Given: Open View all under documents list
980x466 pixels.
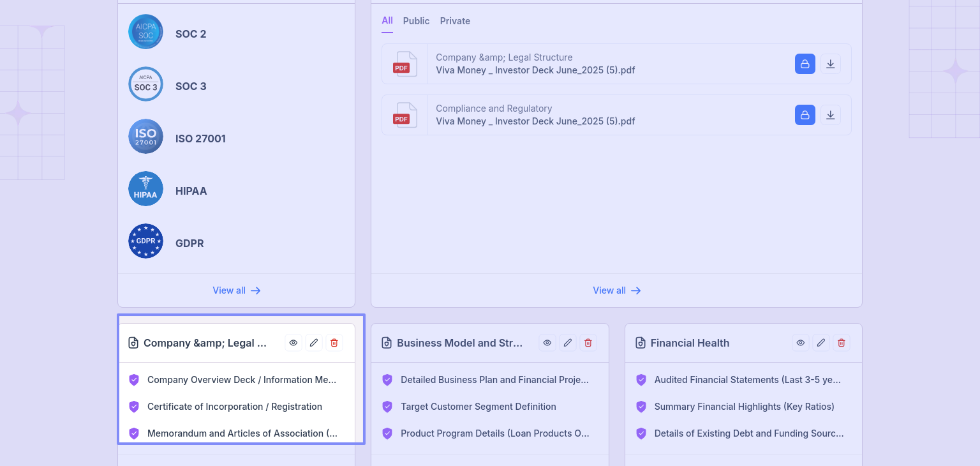Looking at the screenshot, I should tap(616, 290).
